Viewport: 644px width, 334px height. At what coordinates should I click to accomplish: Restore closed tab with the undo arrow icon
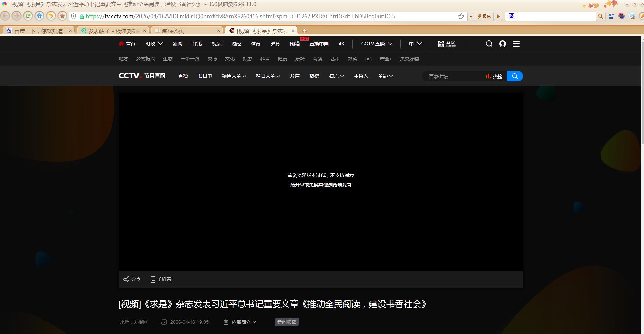click(x=51, y=16)
